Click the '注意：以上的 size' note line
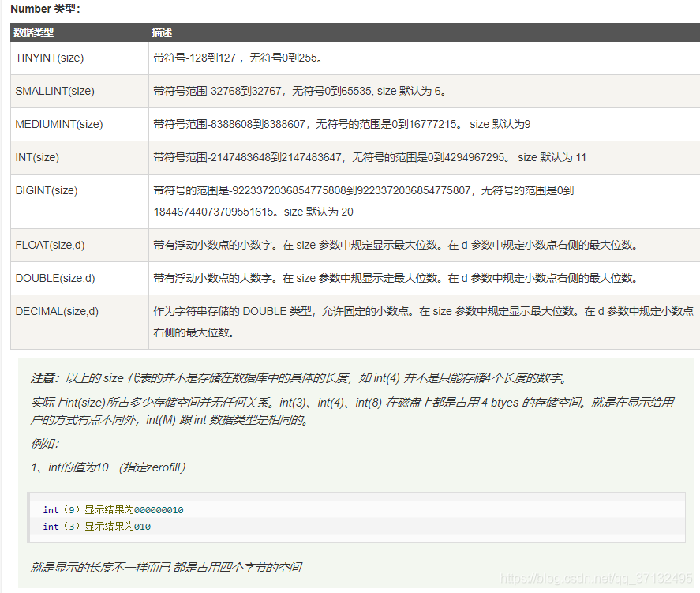Screen dimensions: 700x593 (x=300, y=378)
